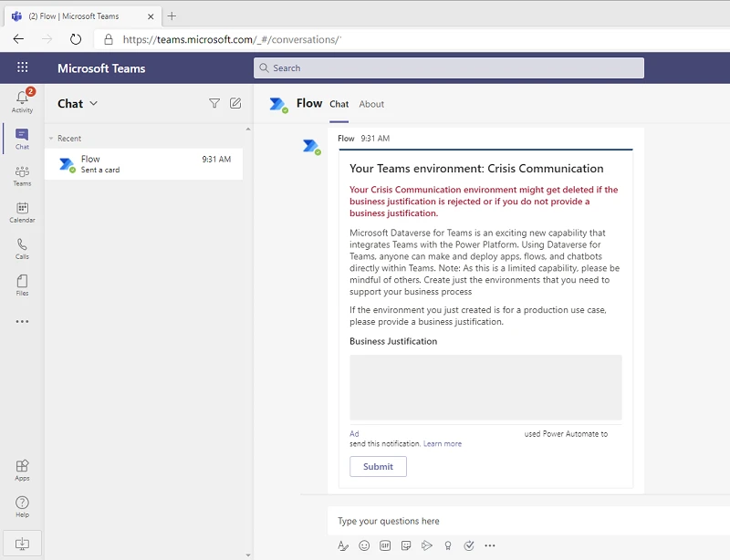Click the filter chats icon
Image resolution: width=730 pixels, height=560 pixels.
[x=214, y=104]
